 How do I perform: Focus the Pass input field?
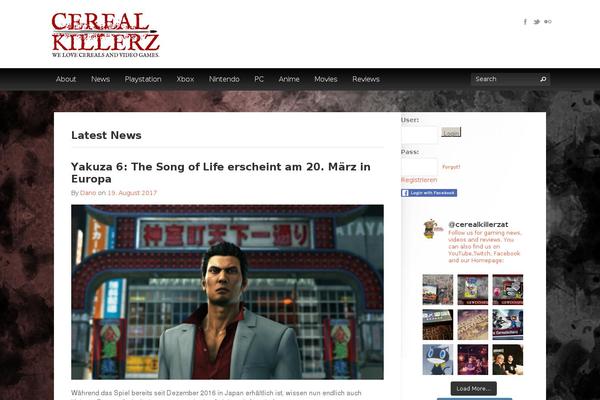point(419,167)
